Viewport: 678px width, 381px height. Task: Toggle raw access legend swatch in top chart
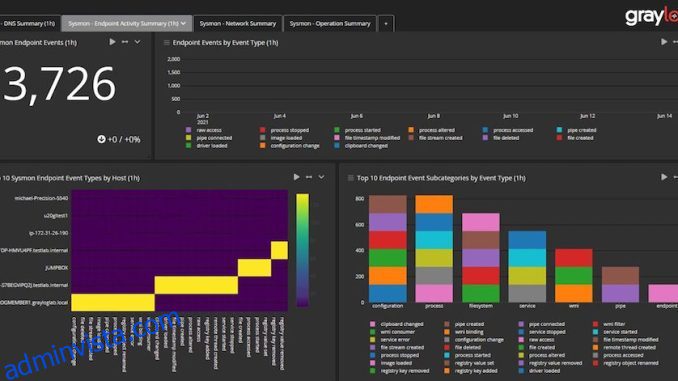189,130
